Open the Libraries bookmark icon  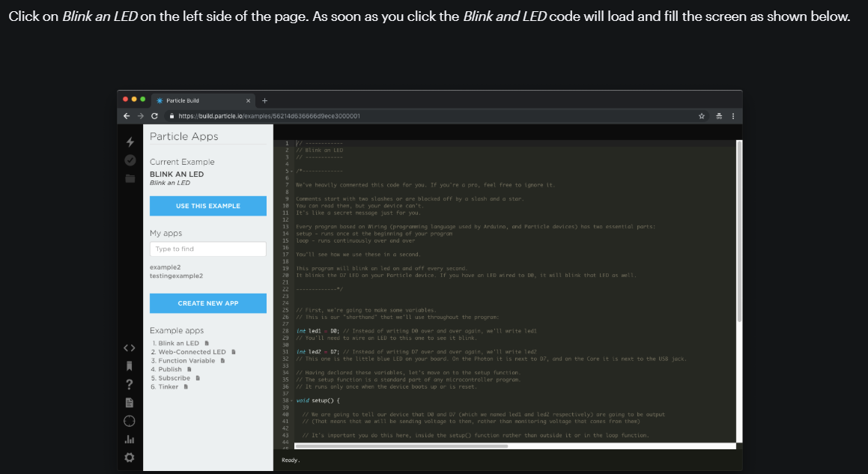click(130, 366)
